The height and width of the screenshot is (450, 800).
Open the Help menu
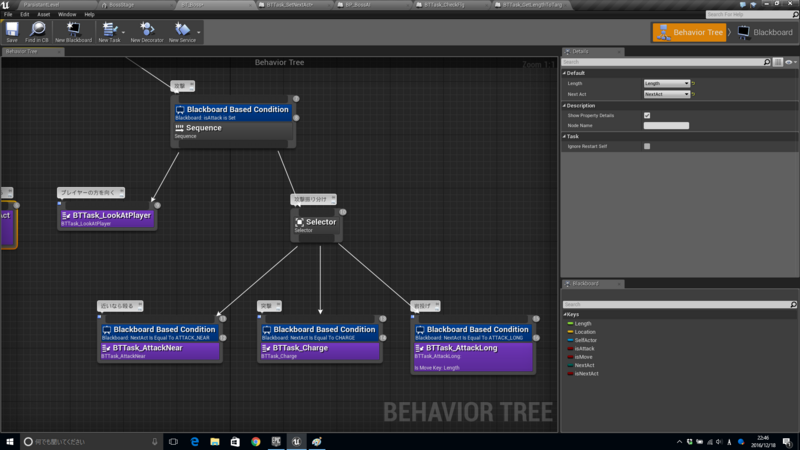tap(89, 14)
